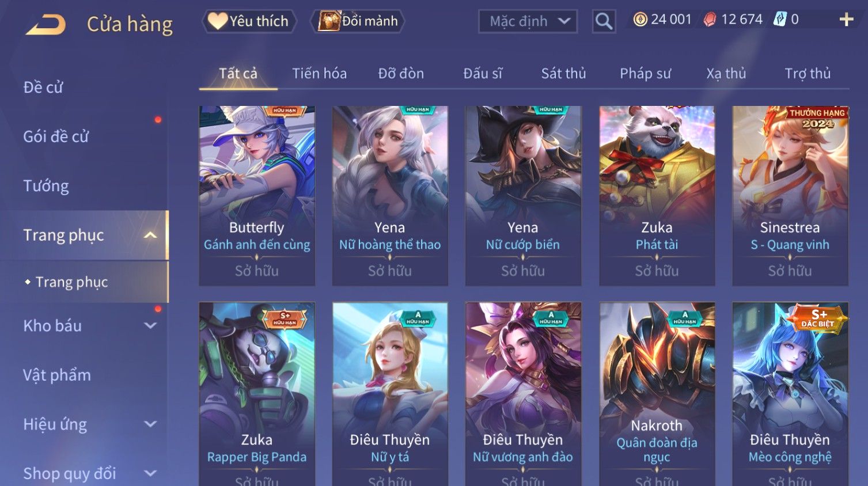The image size is (868, 486).
Task: Open Yêu thích favorites heart button
Action: coord(249,21)
